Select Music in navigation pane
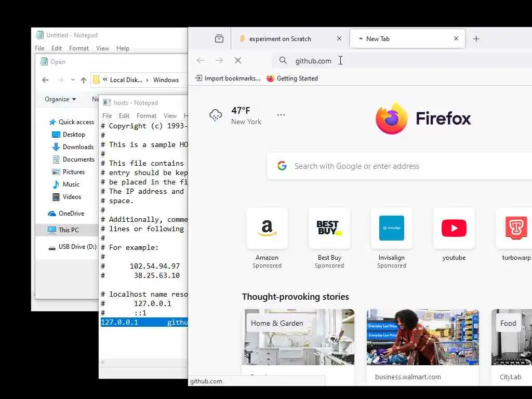The height and width of the screenshot is (399, 532). coord(65,184)
